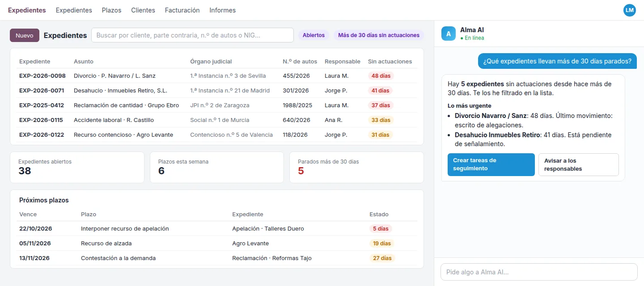This screenshot has width=644, height=286.
Task: Open the 'Parados más de 30 días' card
Action: (356, 168)
